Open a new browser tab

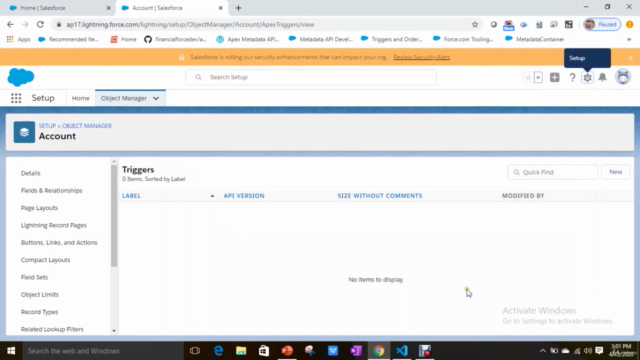pyautogui.click(x=238, y=8)
